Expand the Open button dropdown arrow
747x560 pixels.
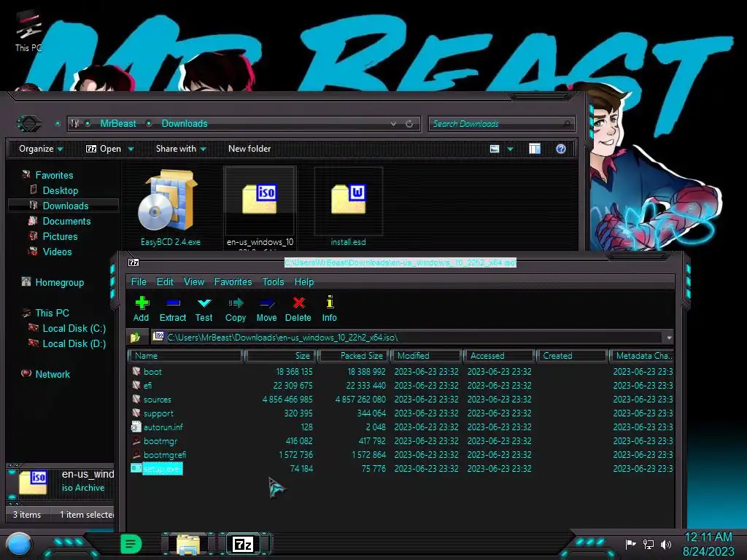(x=131, y=149)
